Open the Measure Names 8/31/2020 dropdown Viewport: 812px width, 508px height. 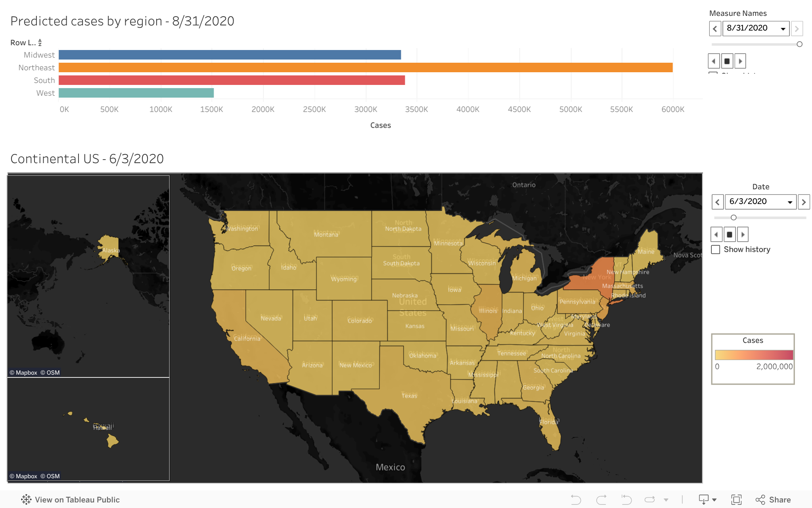coord(783,29)
